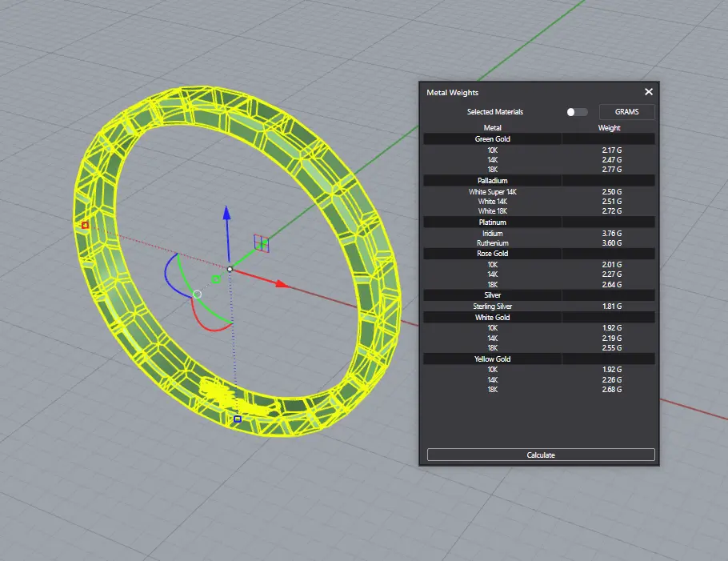Viewport: 728px width, 561px height.
Task: Click the 1.81 G weight value
Action: click(612, 307)
